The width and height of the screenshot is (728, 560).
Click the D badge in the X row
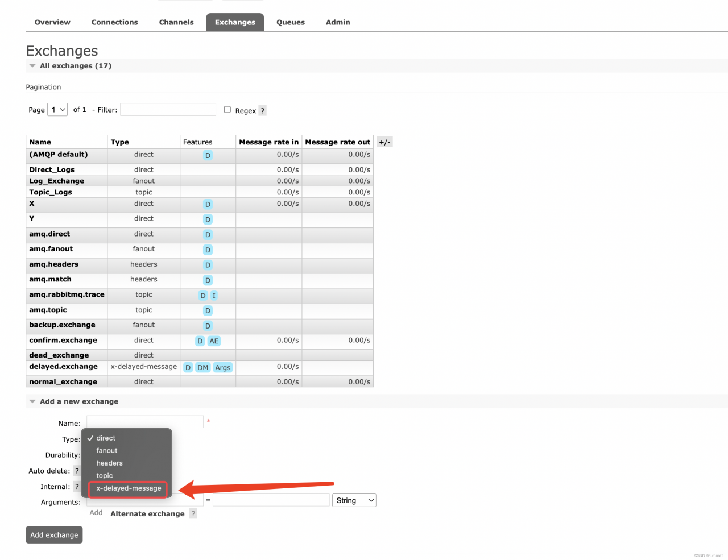208,205
